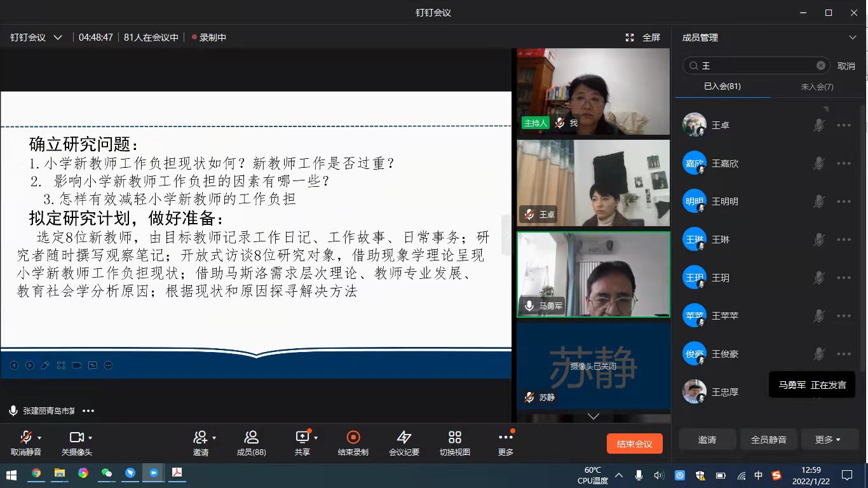The height and width of the screenshot is (488, 868).
Task: Toggle 取消静音 microphone button
Action: point(25,438)
